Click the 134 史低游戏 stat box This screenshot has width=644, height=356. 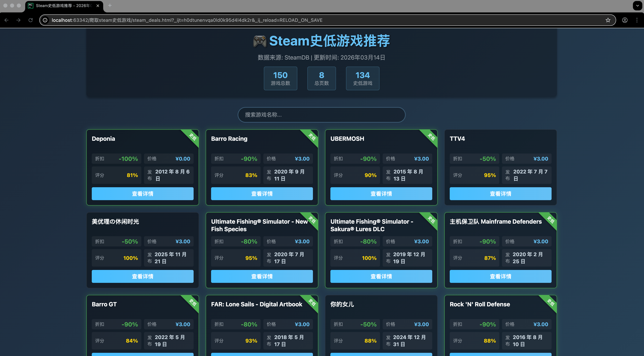(x=363, y=78)
